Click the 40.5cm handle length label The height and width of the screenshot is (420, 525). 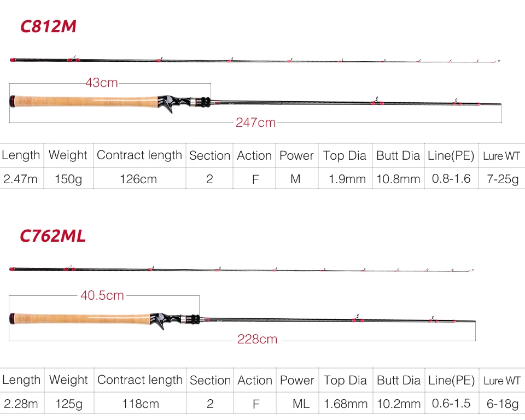pyautogui.click(x=102, y=295)
